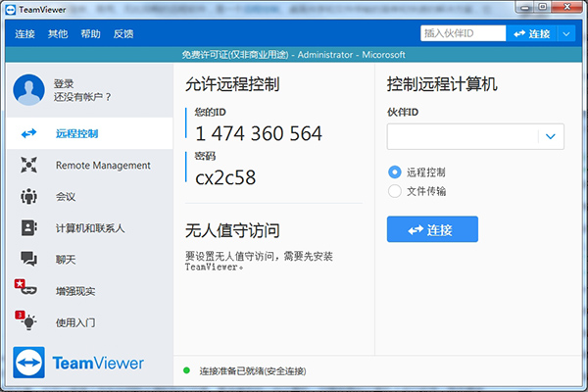Viewport: 588px width, 392px height.
Task: Expand the partner ID history dropdown arrow
Action: pyautogui.click(x=551, y=136)
